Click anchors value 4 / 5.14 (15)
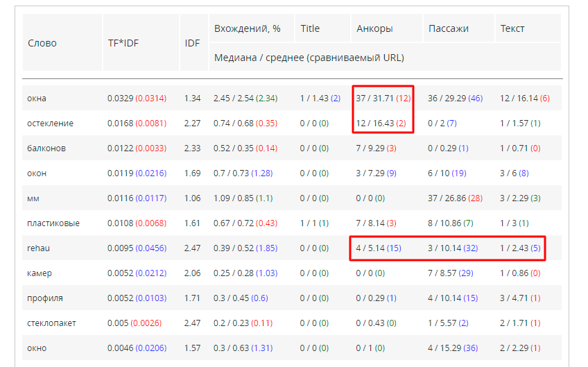The height and width of the screenshot is (367, 588). click(x=379, y=248)
